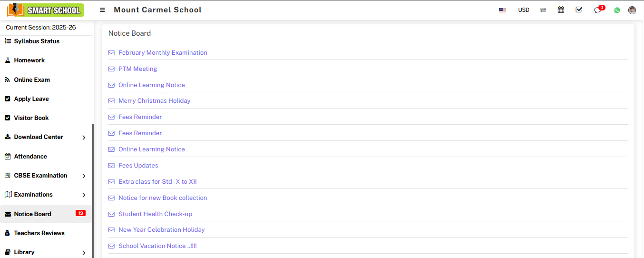Go to Apply Leave in sidebar
The image size is (644, 258).
coord(31,99)
